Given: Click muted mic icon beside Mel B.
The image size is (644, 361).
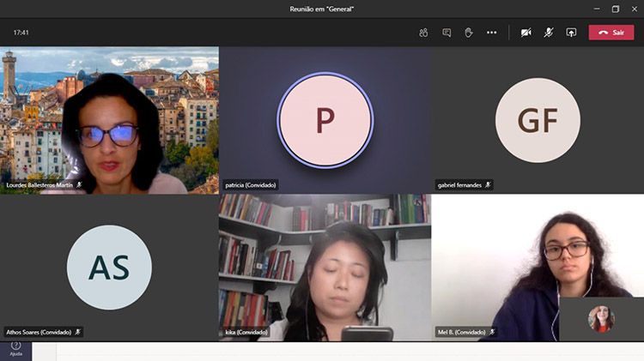Looking at the screenshot, I should [x=492, y=333].
